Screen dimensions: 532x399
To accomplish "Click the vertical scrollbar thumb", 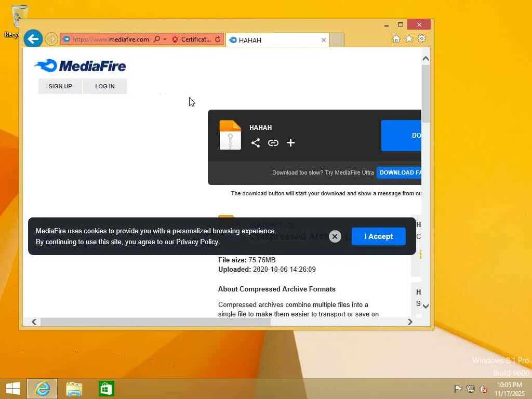I will pos(426,94).
